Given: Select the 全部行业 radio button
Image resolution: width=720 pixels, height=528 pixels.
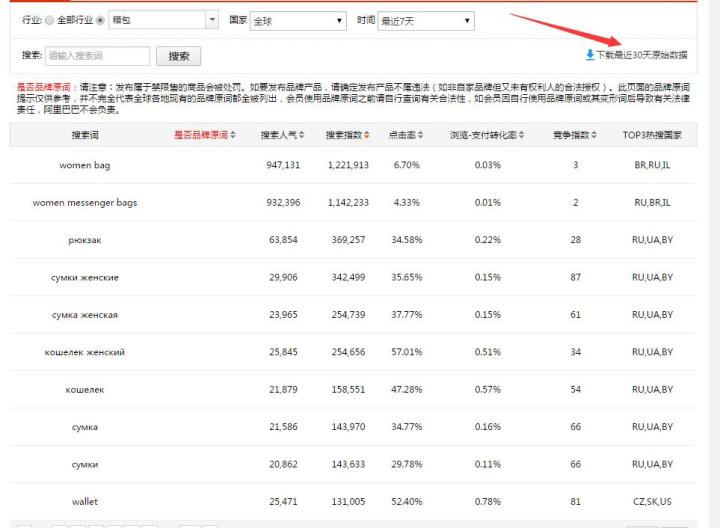Looking at the screenshot, I should click(x=50, y=20).
